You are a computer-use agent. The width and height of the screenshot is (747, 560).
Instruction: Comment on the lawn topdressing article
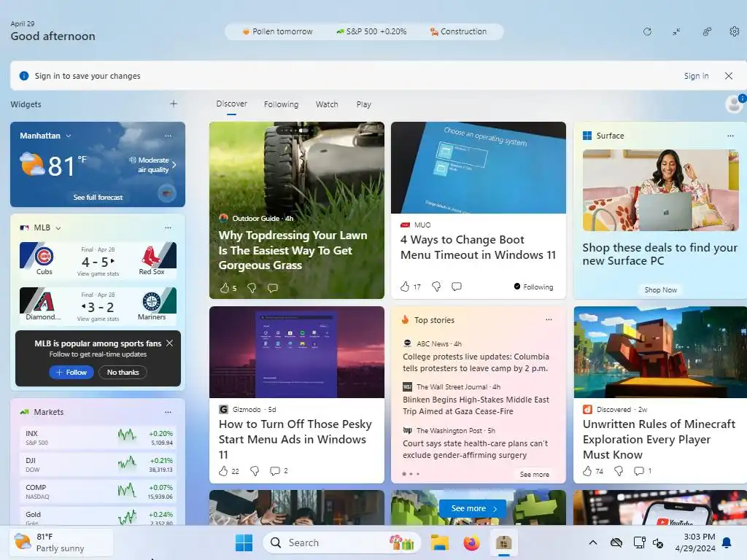(273, 287)
